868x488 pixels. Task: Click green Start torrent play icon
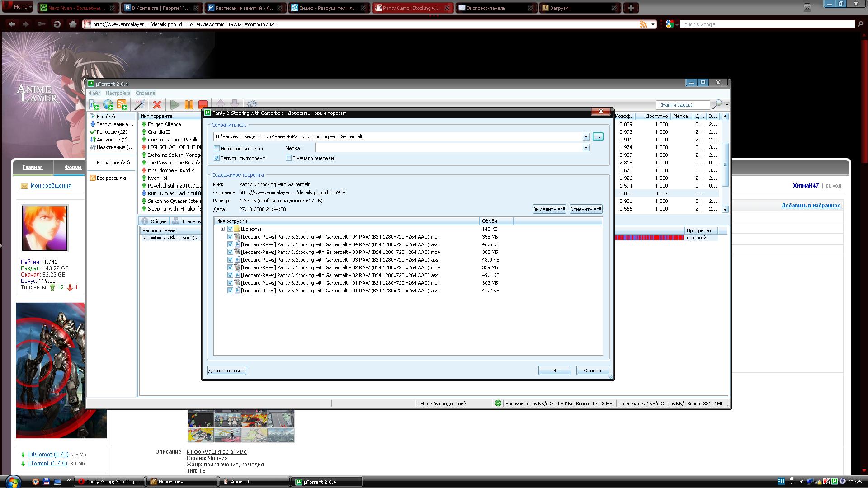[x=175, y=105]
